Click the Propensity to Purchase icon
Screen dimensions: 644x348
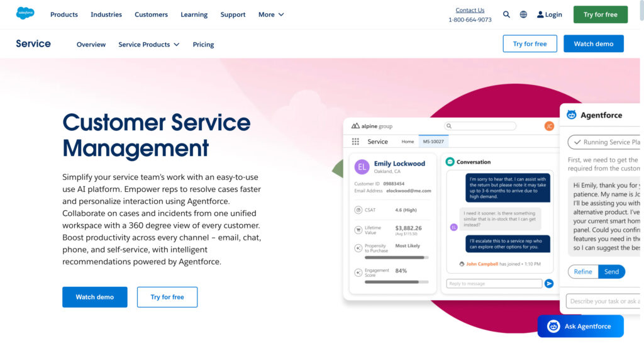click(358, 248)
